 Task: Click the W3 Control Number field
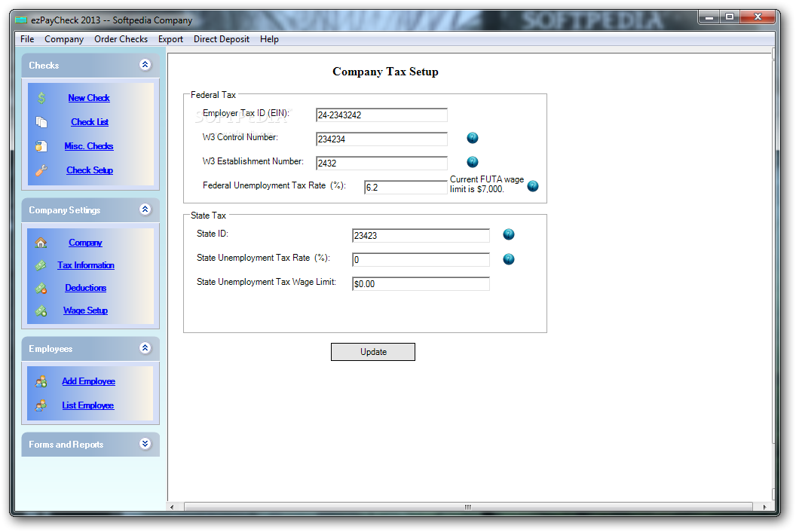tap(381, 139)
